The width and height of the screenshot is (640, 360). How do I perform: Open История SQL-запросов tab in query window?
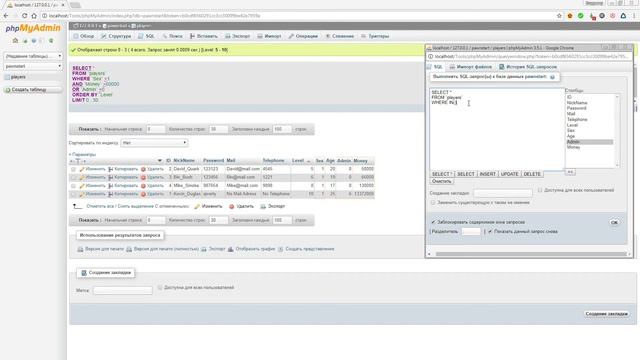coord(528,67)
